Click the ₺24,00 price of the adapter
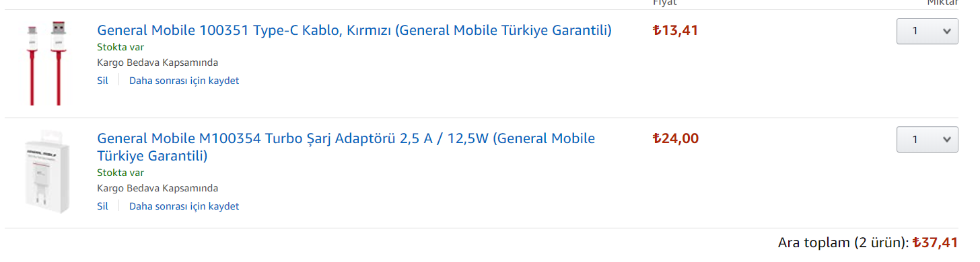The width and height of the screenshot is (980, 262). point(676,139)
